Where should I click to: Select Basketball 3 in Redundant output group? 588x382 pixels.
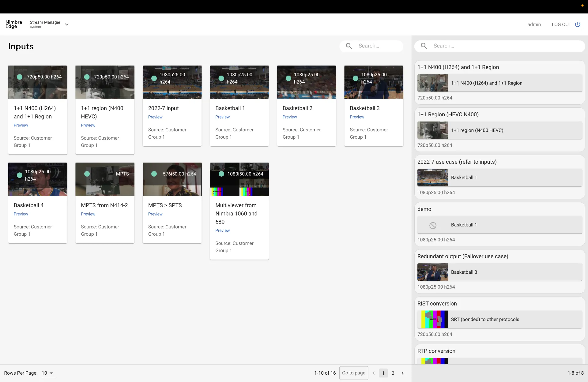[499, 272]
